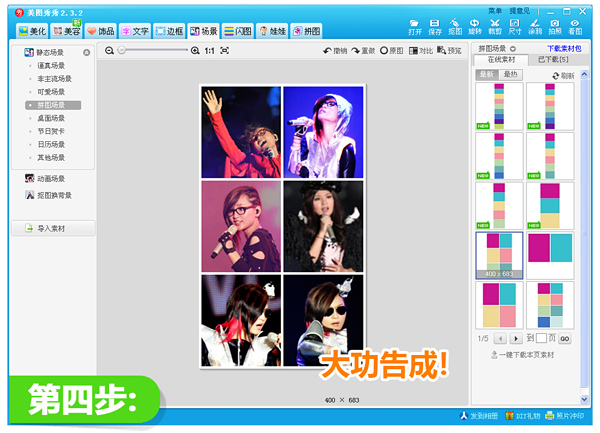The height and width of the screenshot is (433, 600).
Task: Open the 拼图场景 panel dropdown arrow
Action: (x=513, y=48)
